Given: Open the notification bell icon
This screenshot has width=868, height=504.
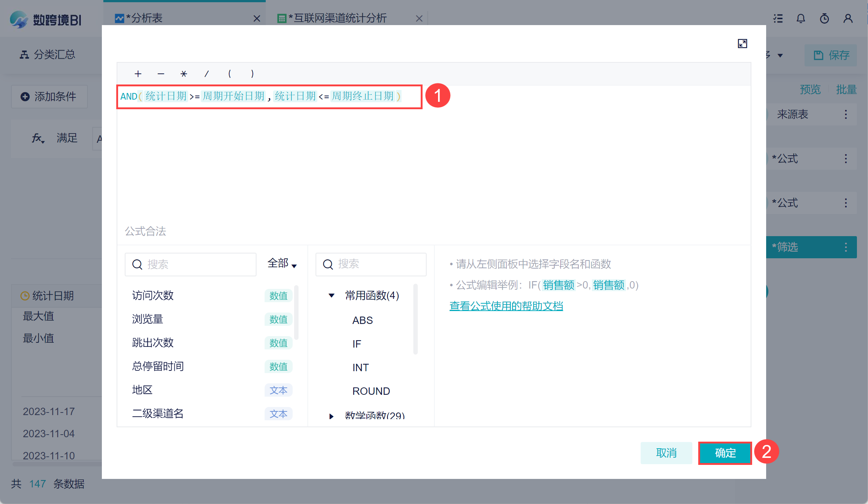Looking at the screenshot, I should coord(800,18).
